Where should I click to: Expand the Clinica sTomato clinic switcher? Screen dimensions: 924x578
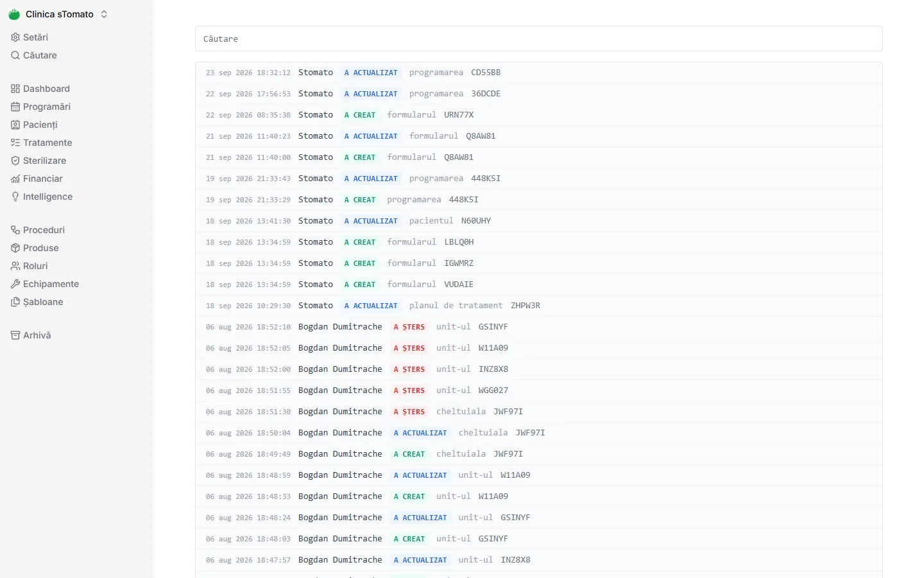tap(104, 14)
